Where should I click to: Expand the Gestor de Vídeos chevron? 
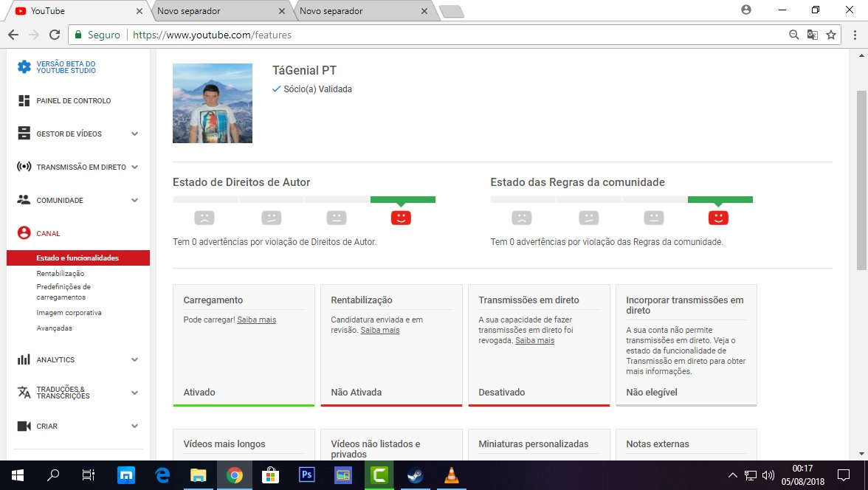tap(134, 134)
